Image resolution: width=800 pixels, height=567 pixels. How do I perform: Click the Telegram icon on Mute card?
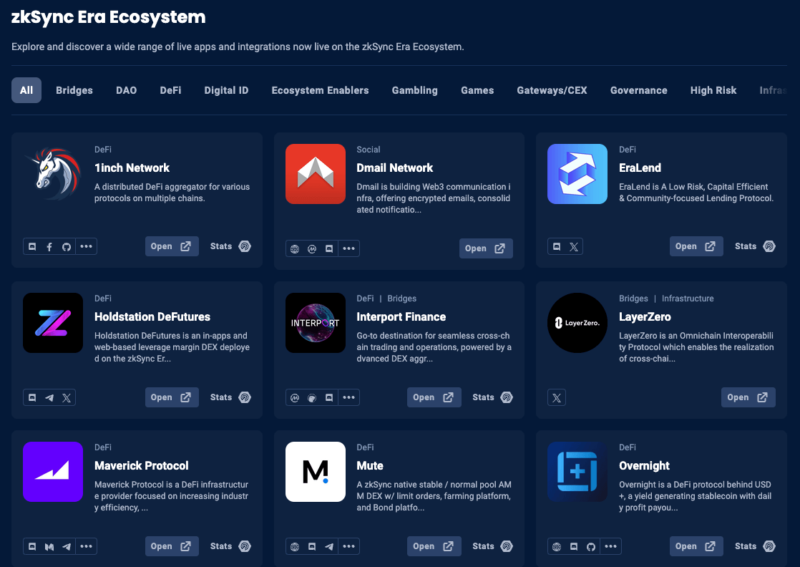pyautogui.click(x=329, y=547)
